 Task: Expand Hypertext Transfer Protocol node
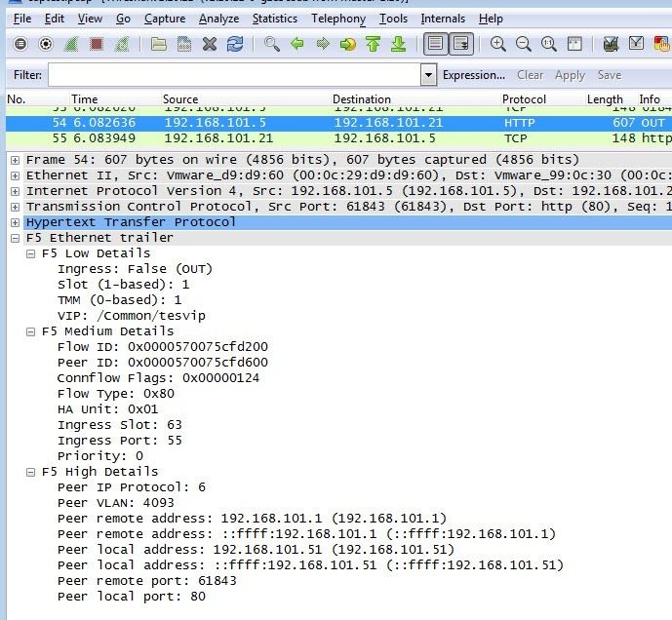[15, 223]
